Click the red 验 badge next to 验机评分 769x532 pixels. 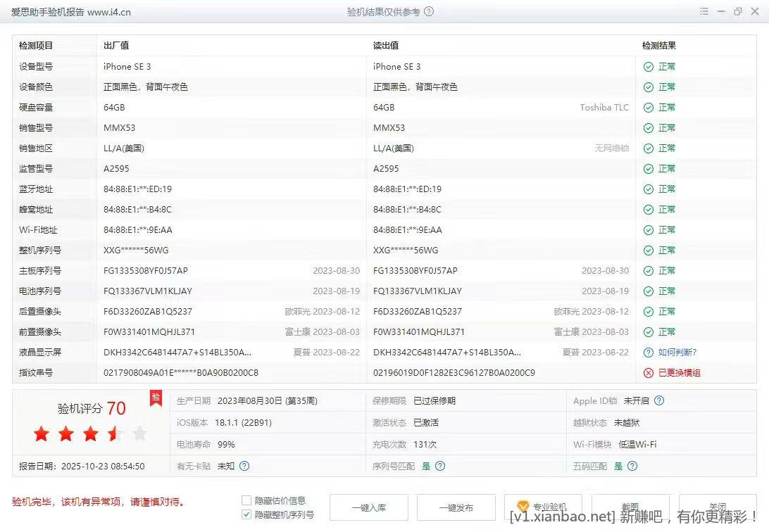[x=155, y=399]
